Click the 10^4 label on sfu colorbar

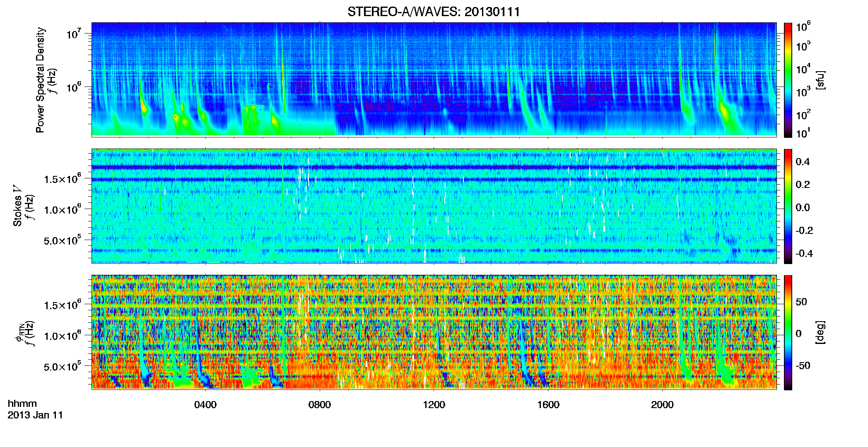[x=803, y=69]
